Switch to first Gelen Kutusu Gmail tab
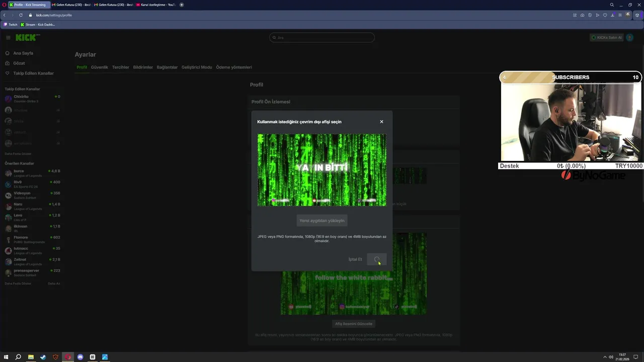The height and width of the screenshot is (362, 644). tap(71, 5)
